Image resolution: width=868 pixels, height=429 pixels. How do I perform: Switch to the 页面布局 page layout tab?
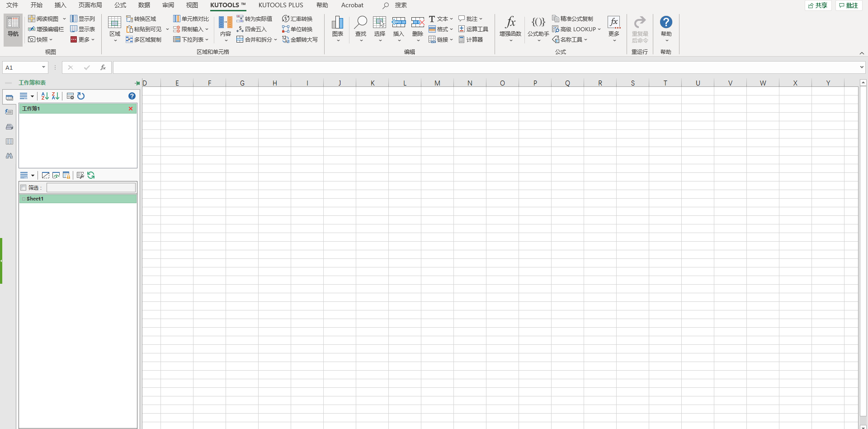click(90, 5)
